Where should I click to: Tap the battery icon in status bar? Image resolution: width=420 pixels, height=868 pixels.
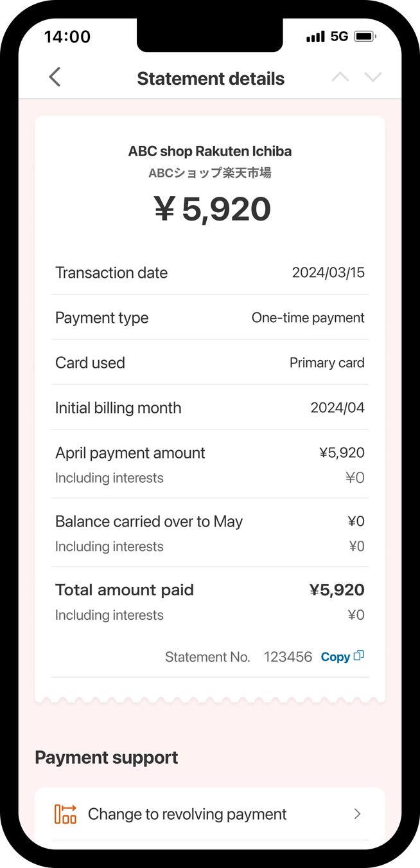coord(365,37)
